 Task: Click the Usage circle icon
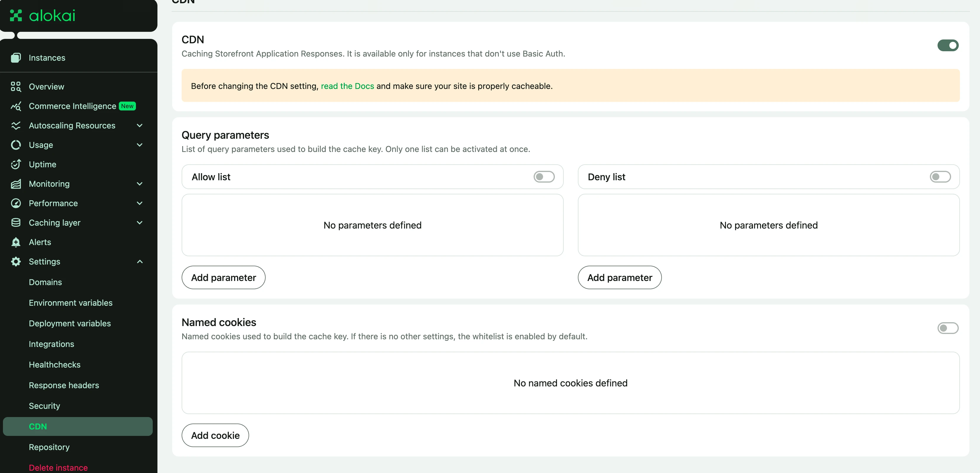click(16, 145)
